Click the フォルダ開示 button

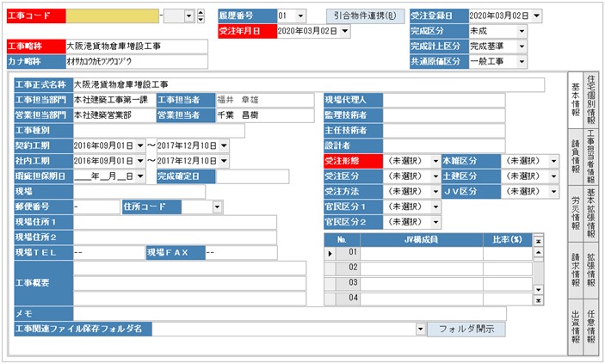pos(466,329)
